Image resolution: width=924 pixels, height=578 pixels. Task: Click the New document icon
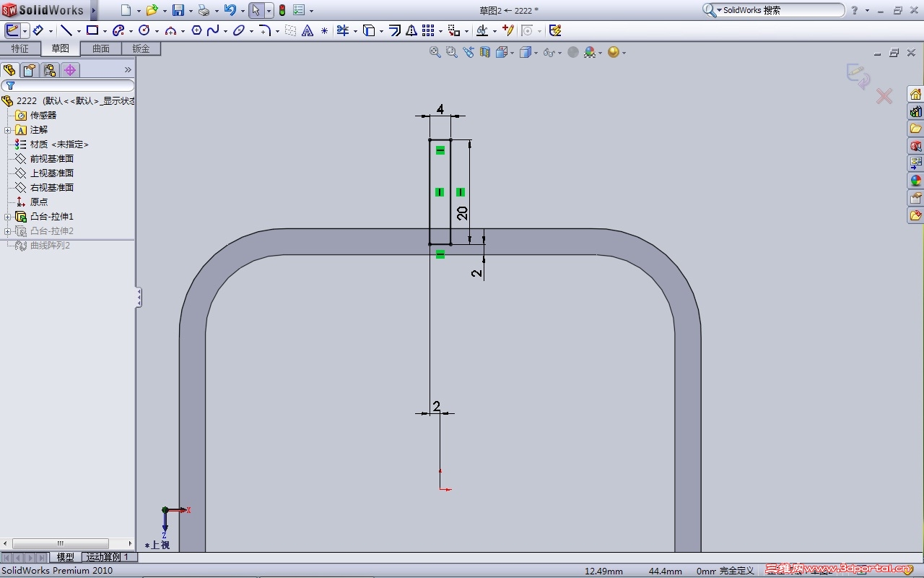click(126, 10)
